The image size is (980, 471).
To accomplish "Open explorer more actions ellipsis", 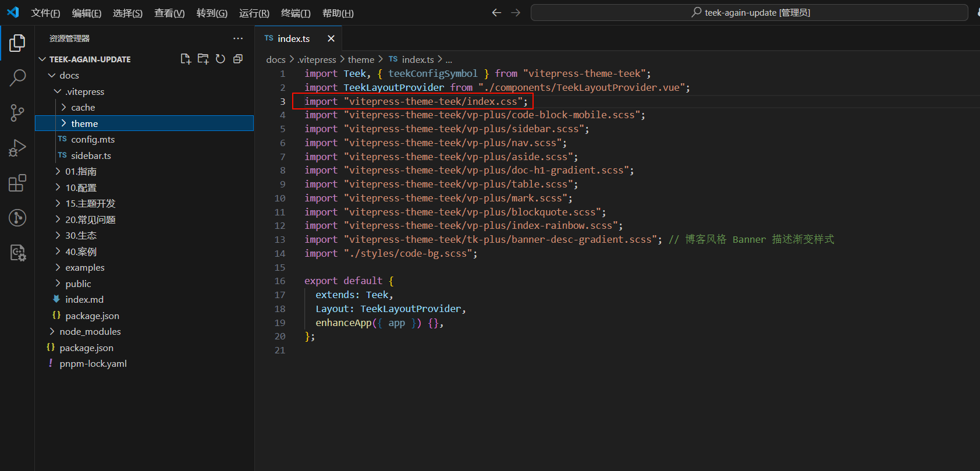I will tap(238, 38).
